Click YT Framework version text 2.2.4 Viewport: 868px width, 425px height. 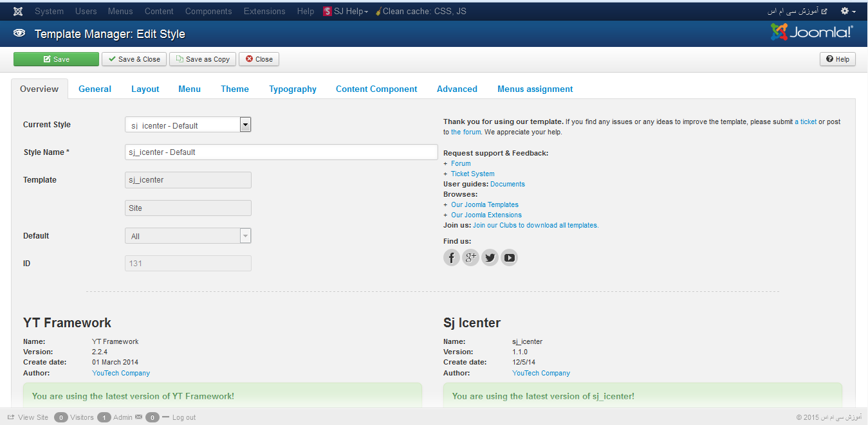(x=100, y=352)
